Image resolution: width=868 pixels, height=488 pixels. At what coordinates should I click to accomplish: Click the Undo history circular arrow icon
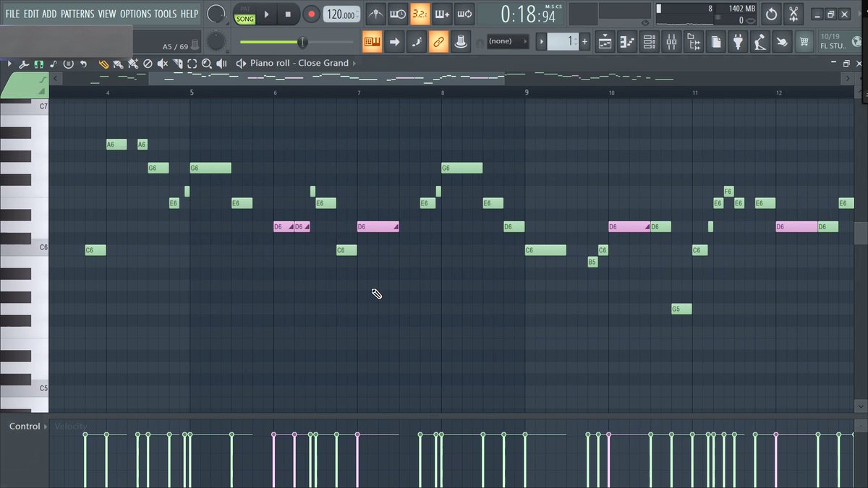pyautogui.click(x=772, y=14)
